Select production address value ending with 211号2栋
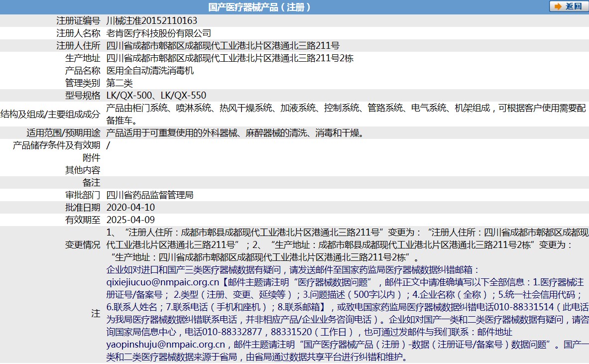Image resolution: width=589 pixels, height=364 pixels. [x=230, y=58]
